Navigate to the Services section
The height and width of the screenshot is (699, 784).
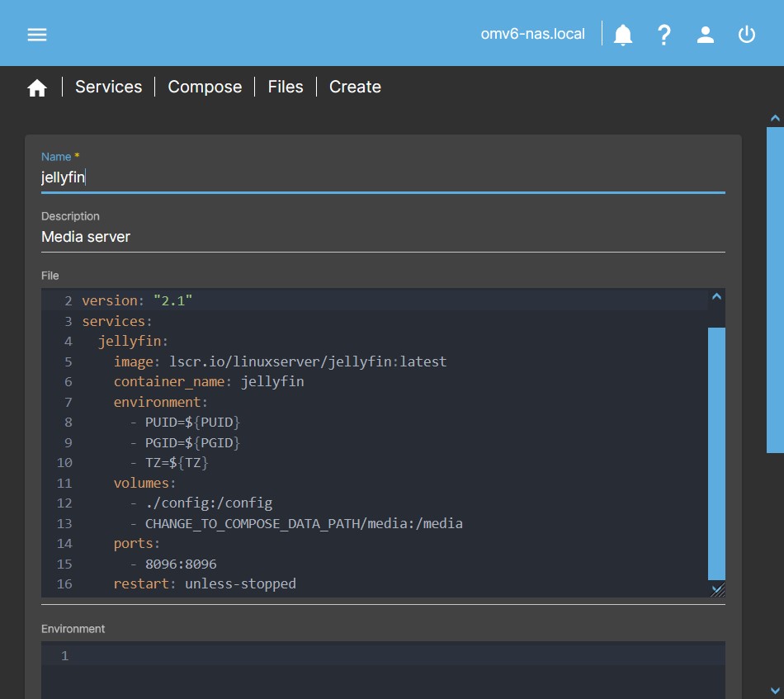coord(108,86)
